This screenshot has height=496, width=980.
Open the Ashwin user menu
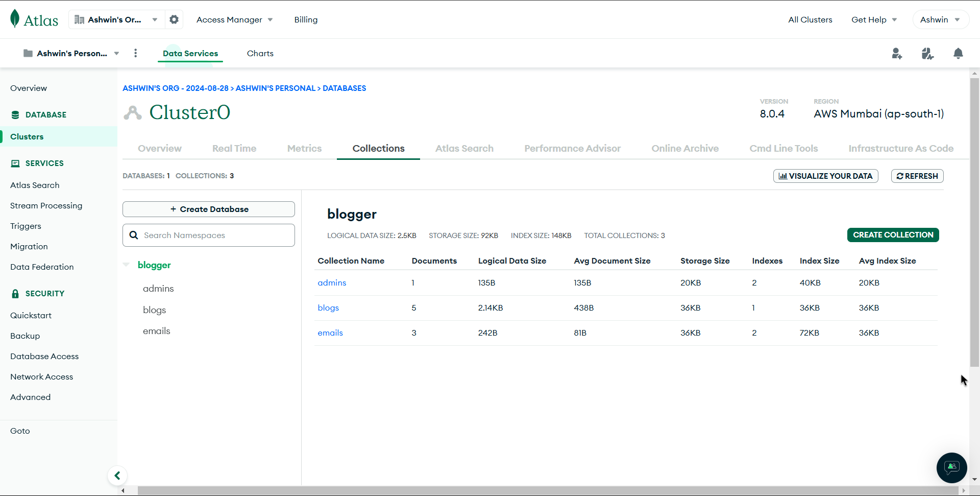940,19
